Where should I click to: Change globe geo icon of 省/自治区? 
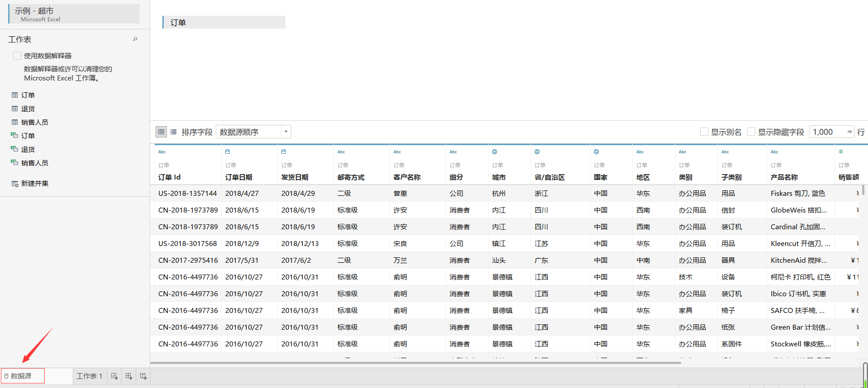pos(537,152)
